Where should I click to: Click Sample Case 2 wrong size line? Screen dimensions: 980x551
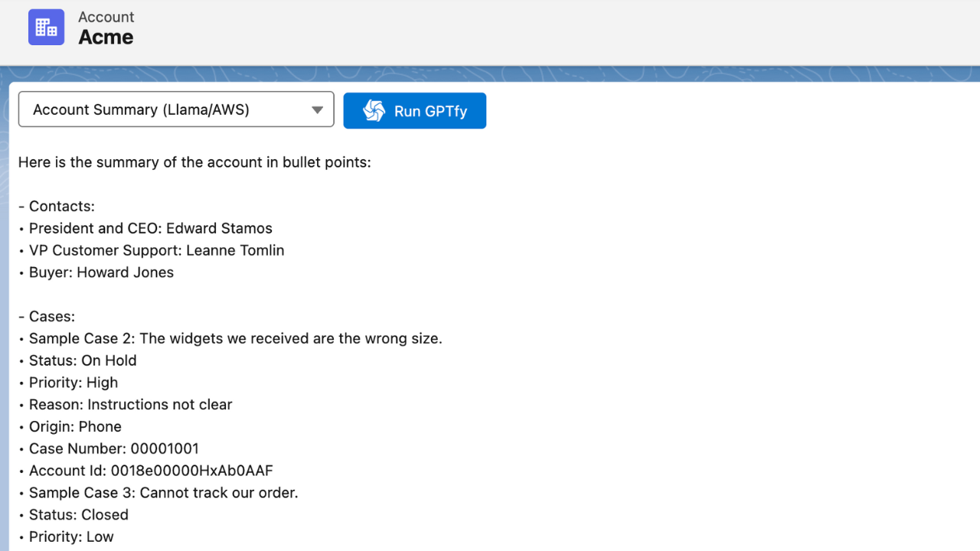tap(235, 338)
